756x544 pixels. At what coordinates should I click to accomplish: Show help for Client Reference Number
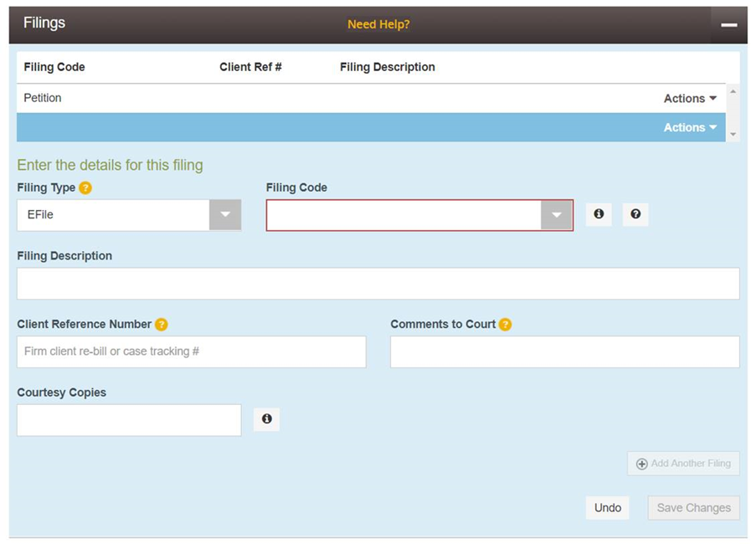(162, 325)
